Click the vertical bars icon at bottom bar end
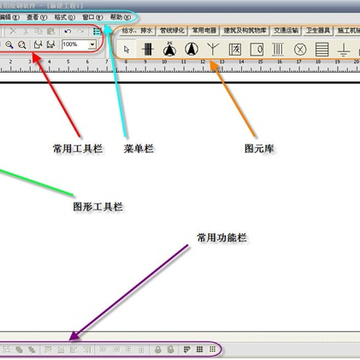The width and height of the screenshot is (360, 360). [x=212, y=349]
